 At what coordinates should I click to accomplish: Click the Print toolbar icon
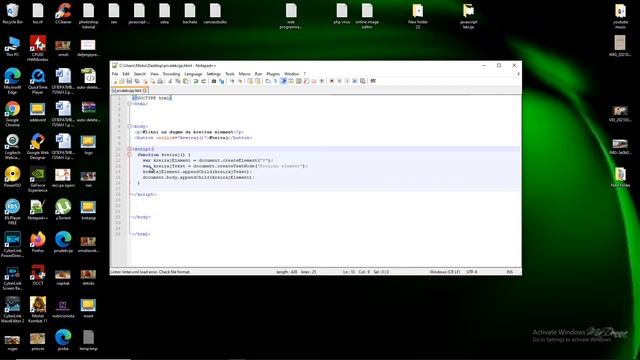(160, 81)
